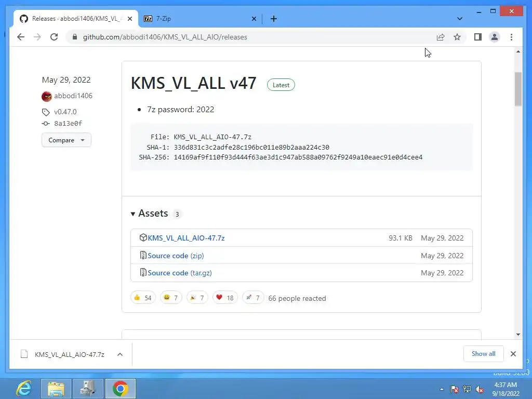Open the v0.47.0 tag link
532x399 pixels.
click(x=65, y=112)
